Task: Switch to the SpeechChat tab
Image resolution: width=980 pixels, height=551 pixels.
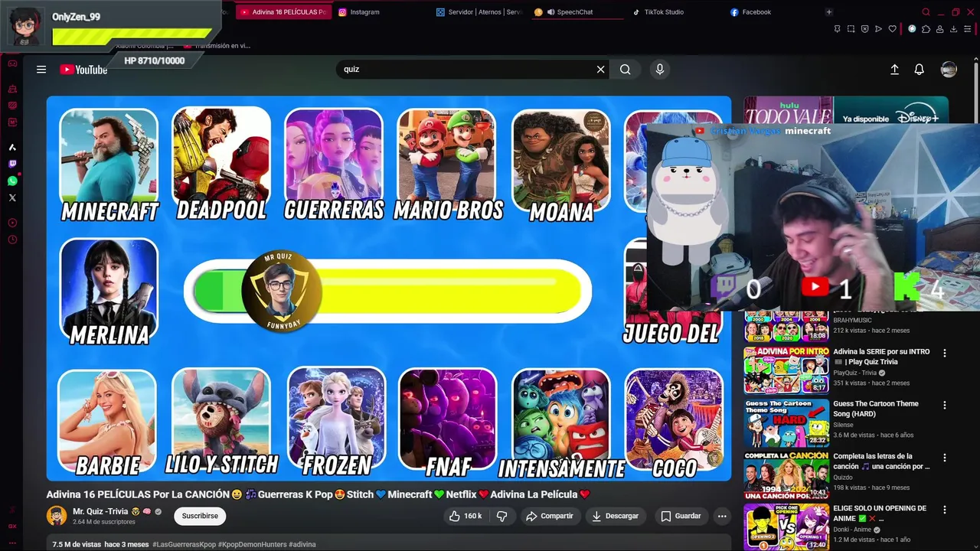Action: click(x=577, y=12)
